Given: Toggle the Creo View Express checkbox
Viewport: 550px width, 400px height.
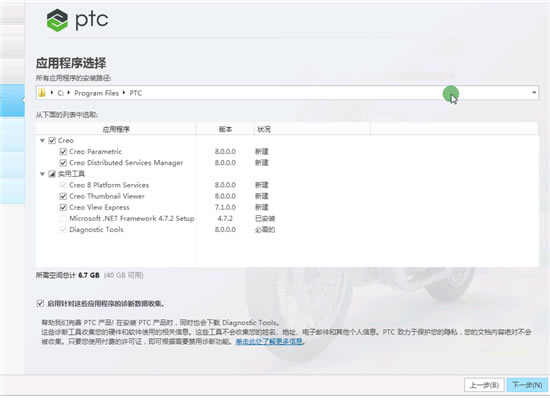Looking at the screenshot, I should [63, 207].
